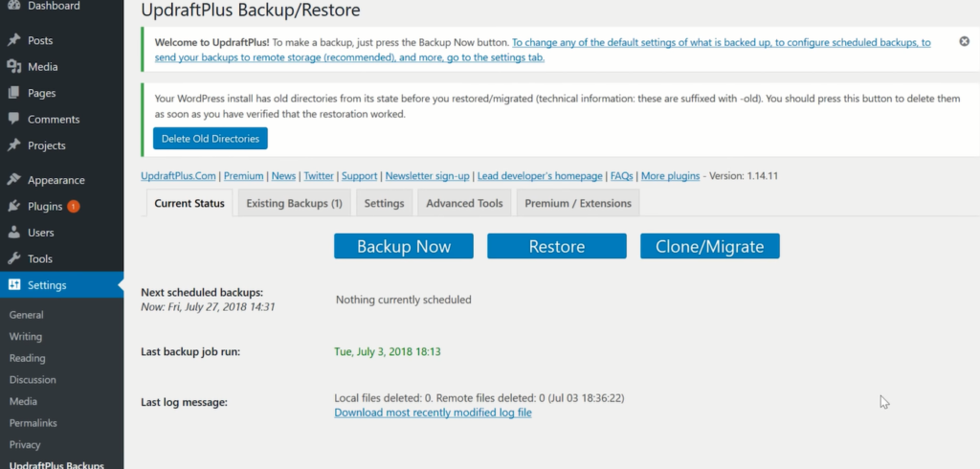Click the Restore button
The width and height of the screenshot is (980, 469).
tap(556, 246)
